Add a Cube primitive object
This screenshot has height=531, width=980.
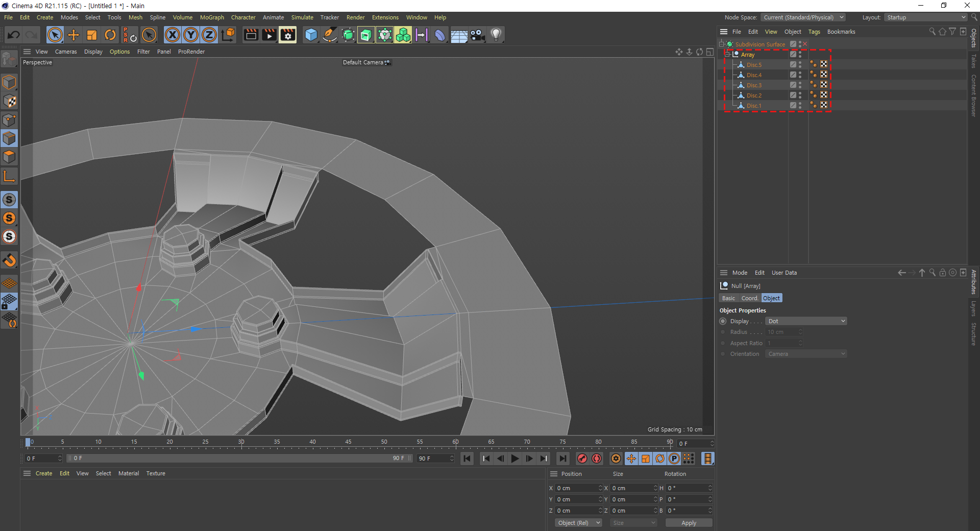pyautogui.click(x=311, y=35)
